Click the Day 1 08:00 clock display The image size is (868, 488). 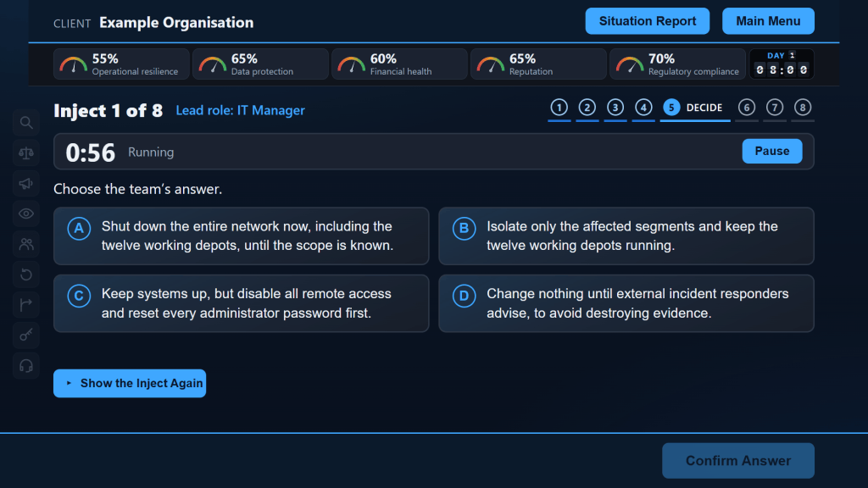coord(781,64)
